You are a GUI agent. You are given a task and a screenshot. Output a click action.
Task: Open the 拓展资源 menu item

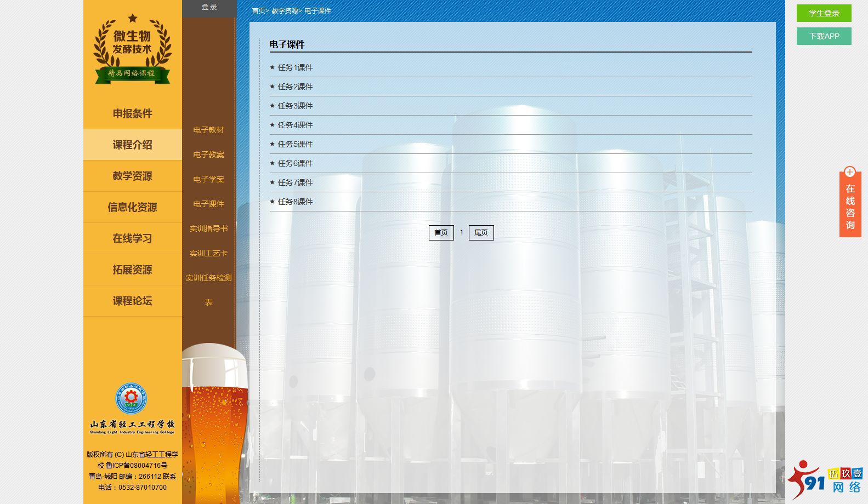(133, 270)
